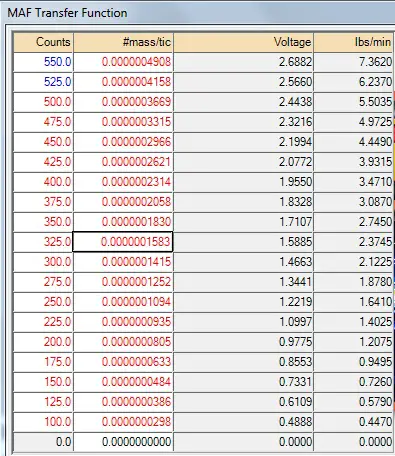Edit mass/tic value 0.0000003669
The width and height of the screenshot is (395, 456).
123,102
